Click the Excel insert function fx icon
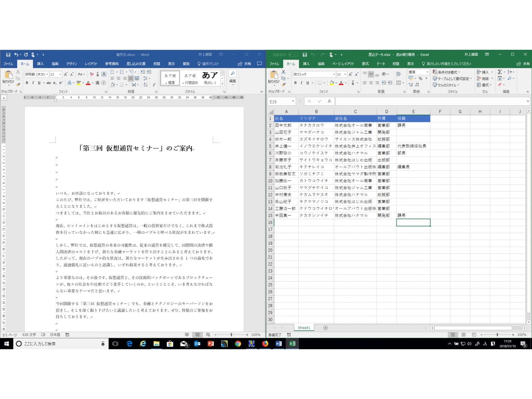532x399 pixels. click(329, 101)
